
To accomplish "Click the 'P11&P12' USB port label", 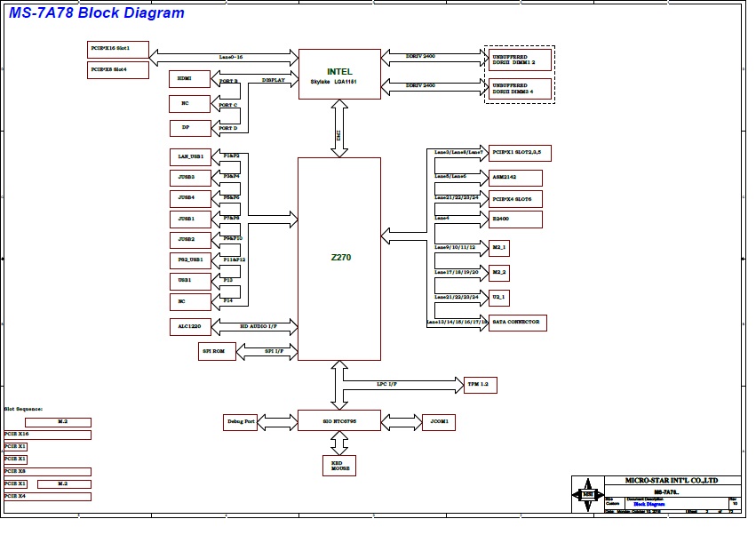I will click(x=235, y=260).
